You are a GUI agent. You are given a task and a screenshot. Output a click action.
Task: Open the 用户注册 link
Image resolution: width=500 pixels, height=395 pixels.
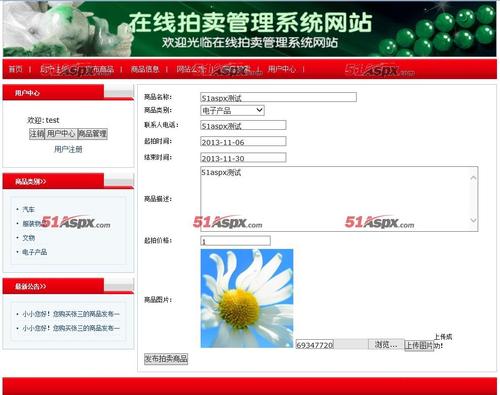[x=68, y=149]
